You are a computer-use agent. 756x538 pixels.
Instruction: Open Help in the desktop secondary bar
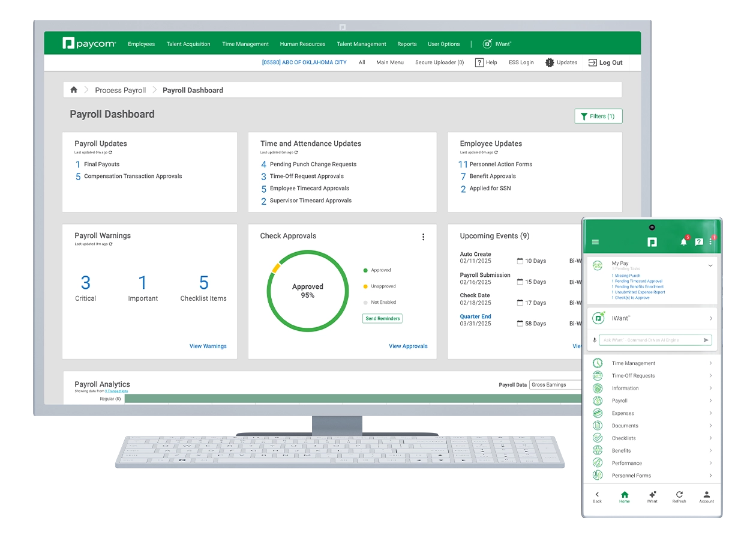click(x=486, y=62)
